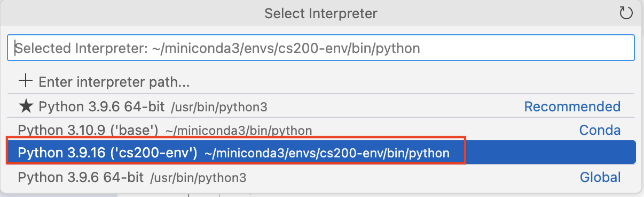The height and width of the screenshot is (197, 644).
Task: Click the cs200-env/bin/python path on highlighted row
Action: (327, 154)
